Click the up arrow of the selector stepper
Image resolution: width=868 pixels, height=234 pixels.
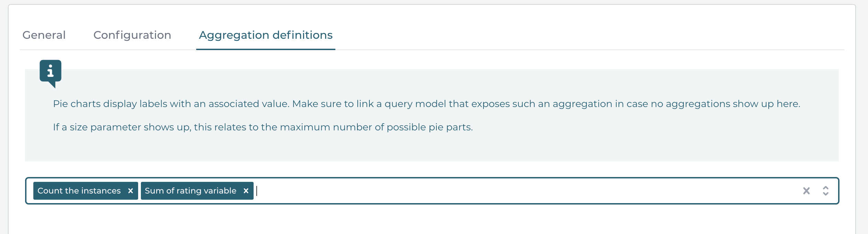click(825, 188)
